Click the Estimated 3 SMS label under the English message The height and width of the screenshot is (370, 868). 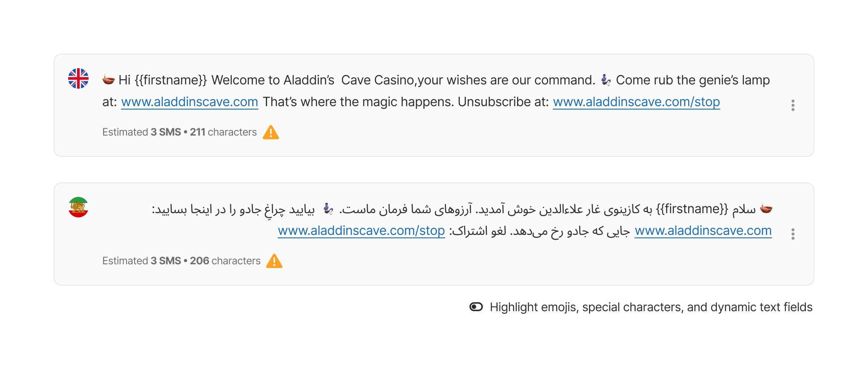click(141, 132)
